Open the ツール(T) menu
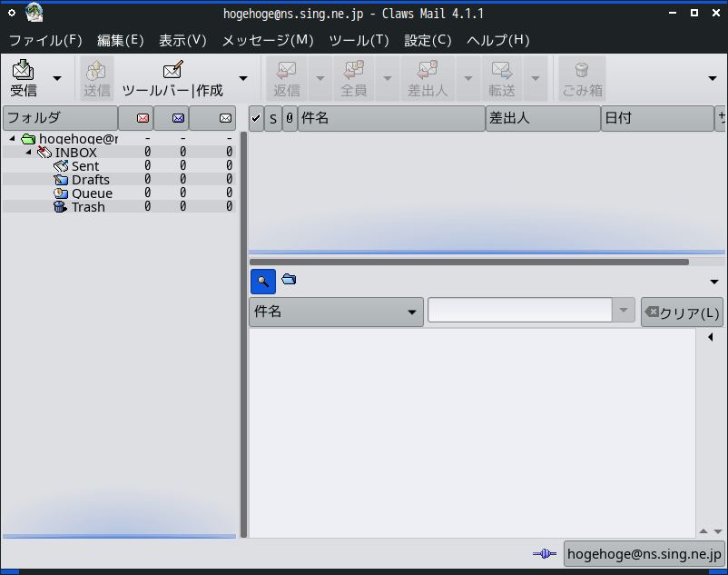This screenshot has width=728, height=575. [359, 40]
